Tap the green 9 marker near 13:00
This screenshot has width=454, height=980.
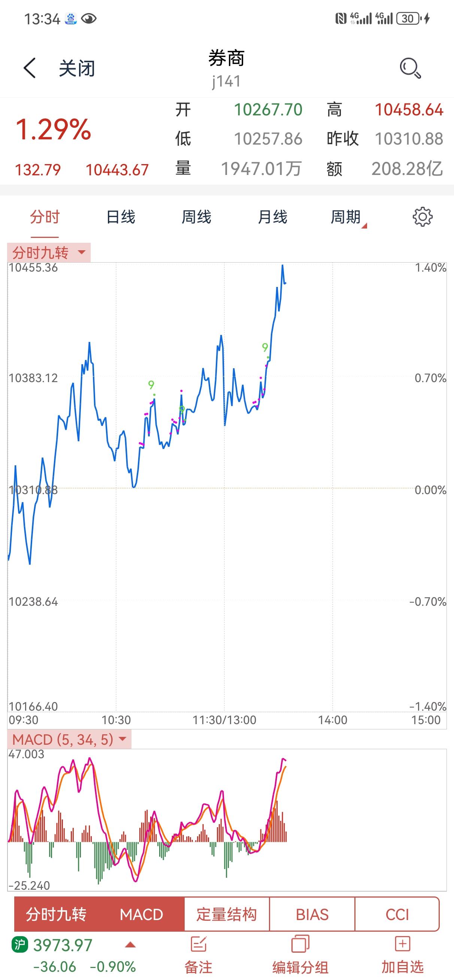(265, 347)
